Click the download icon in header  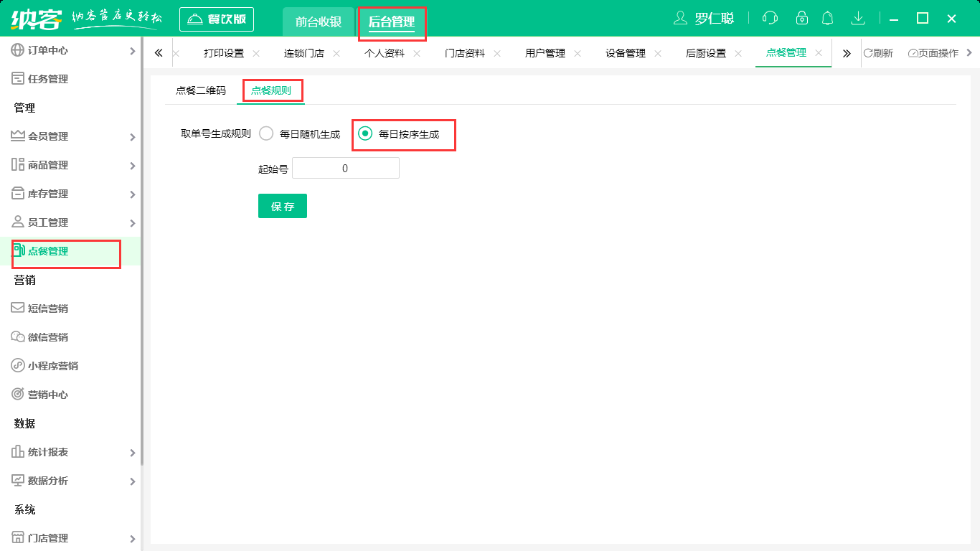coord(857,19)
